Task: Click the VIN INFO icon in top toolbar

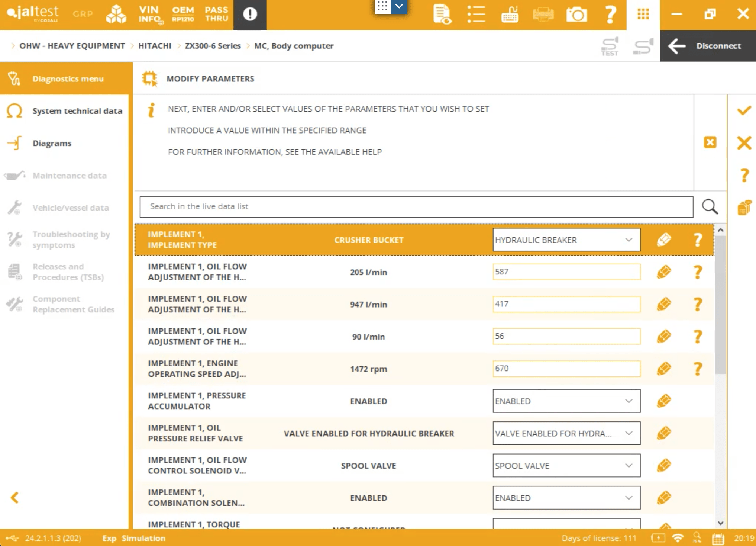Action: coord(150,15)
